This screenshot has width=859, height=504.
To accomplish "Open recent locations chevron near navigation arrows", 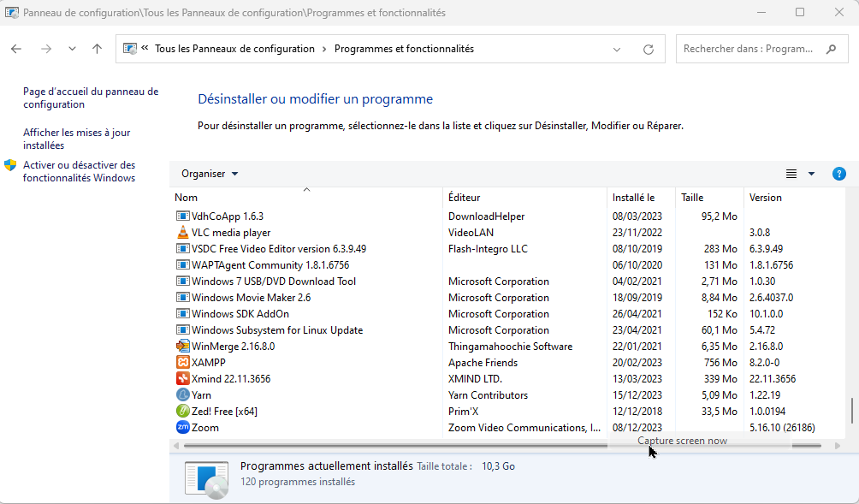I will [72, 50].
